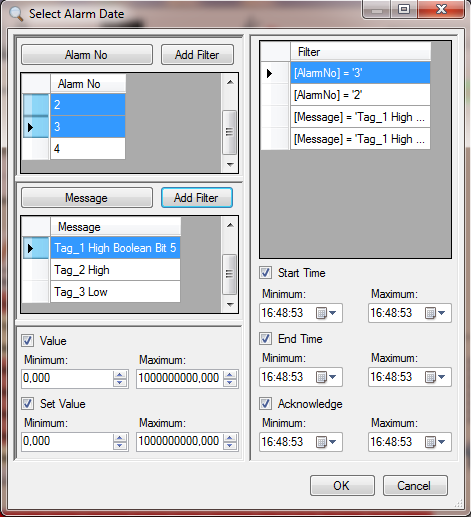Decrease Set Value minimum with down arrow
471x517 pixels.
(120, 446)
